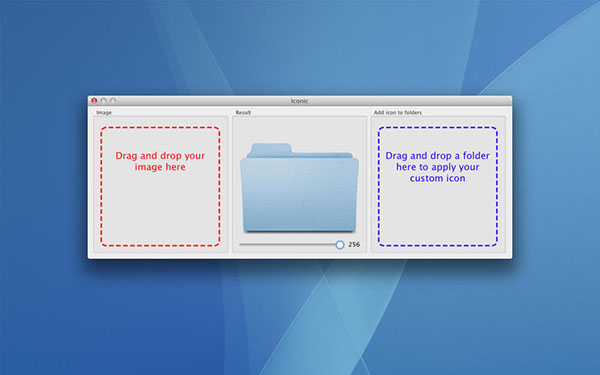Click the minimize button of Iconic window
This screenshot has width=600, height=375.
tap(103, 101)
